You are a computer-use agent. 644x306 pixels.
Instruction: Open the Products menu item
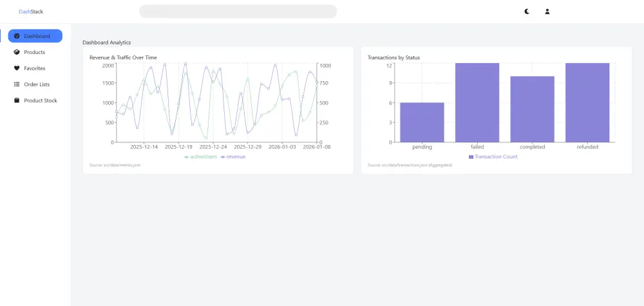tap(34, 52)
